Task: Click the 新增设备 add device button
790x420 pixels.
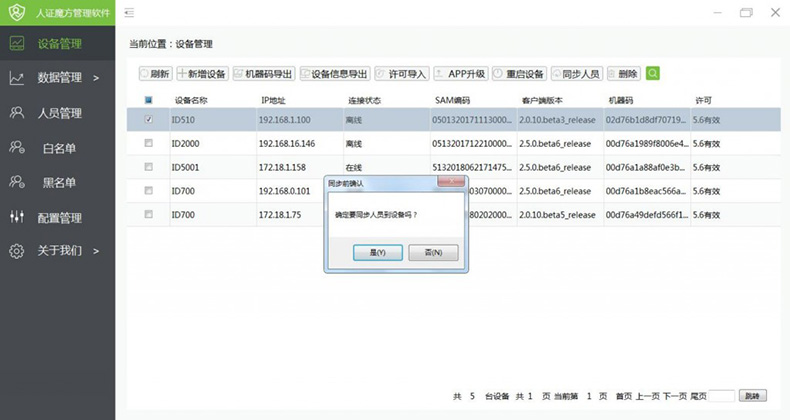Action: pyautogui.click(x=203, y=74)
